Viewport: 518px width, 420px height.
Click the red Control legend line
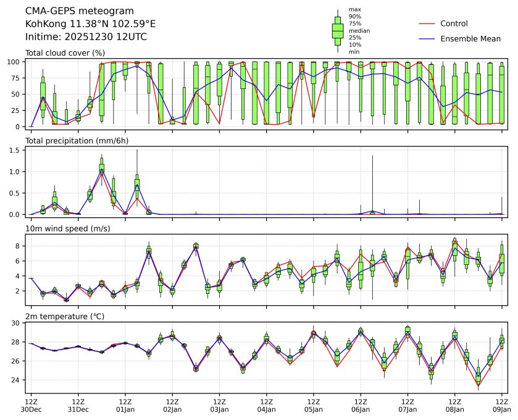427,23
